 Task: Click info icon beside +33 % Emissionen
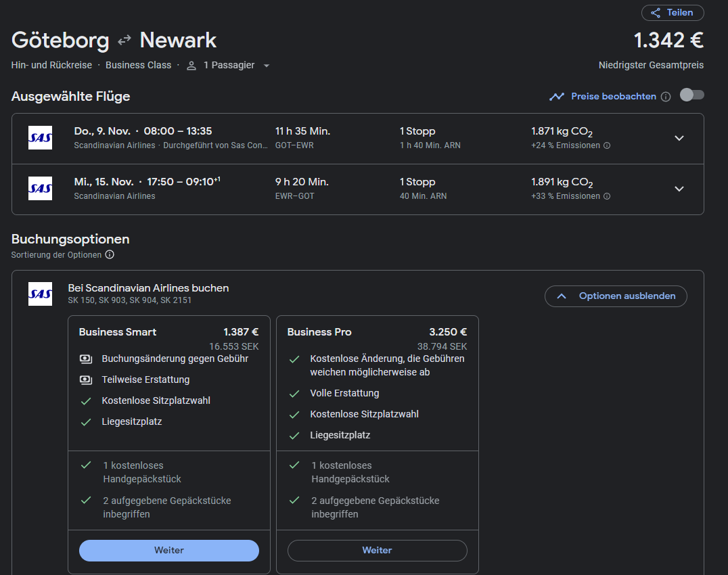(x=607, y=196)
